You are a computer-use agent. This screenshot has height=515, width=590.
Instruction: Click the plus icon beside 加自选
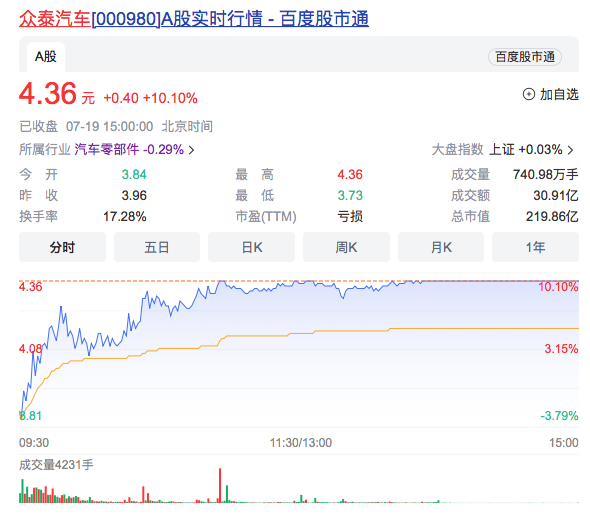point(529,94)
